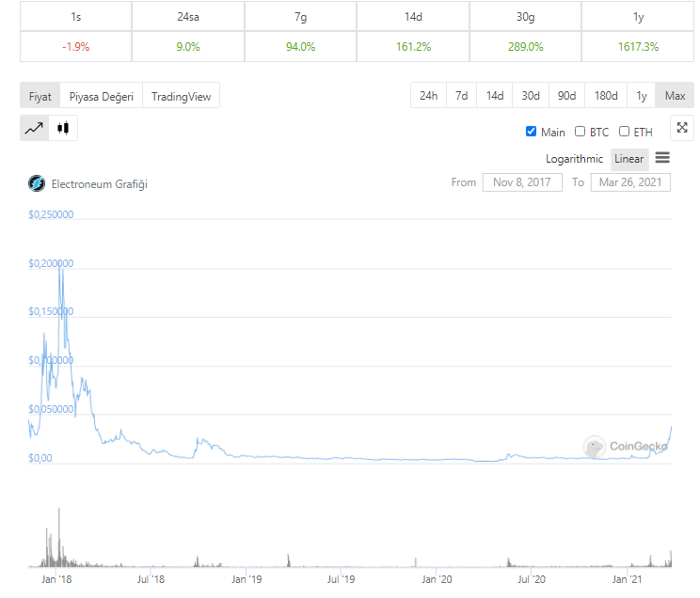The width and height of the screenshot is (700, 598).
Task: Click the 161.2% 14-day change value
Action: tap(413, 46)
